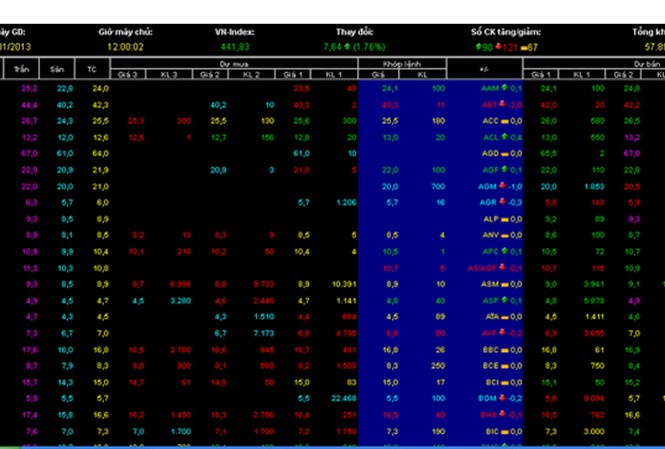
Task: Click the Sàn column header
Action: (x=57, y=69)
